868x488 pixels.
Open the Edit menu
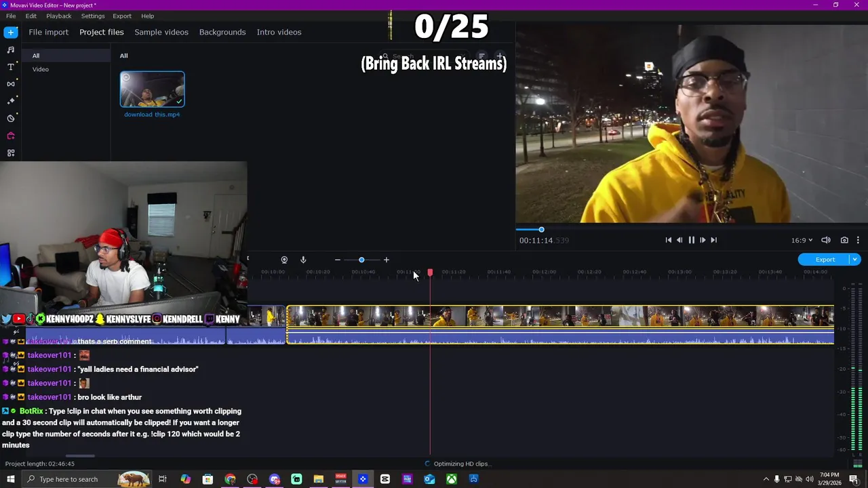click(x=31, y=16)
